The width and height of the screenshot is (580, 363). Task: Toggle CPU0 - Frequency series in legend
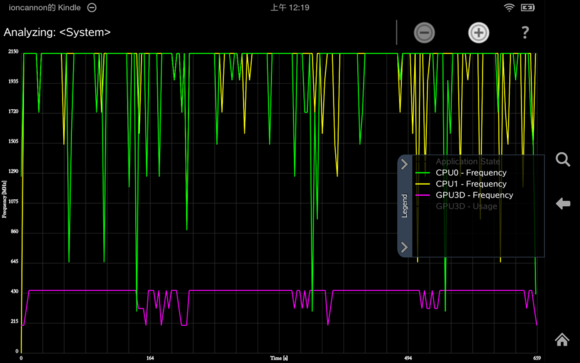471,173
